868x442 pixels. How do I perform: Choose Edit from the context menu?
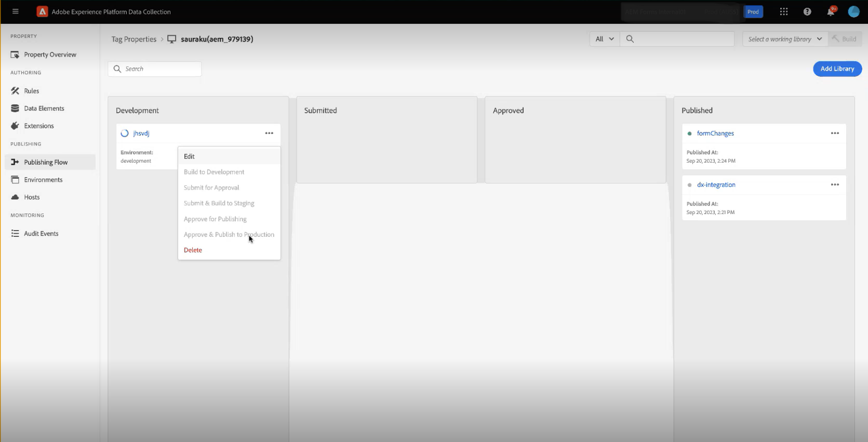coord(229,156)
